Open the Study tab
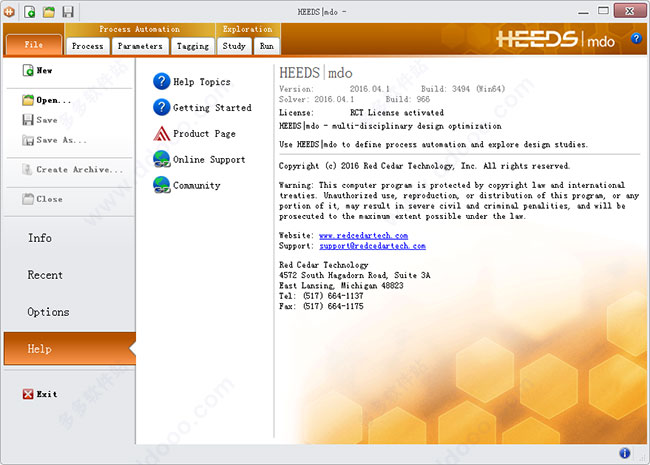The width and height of the screenshot is (650, 465). tap(234, 46)
